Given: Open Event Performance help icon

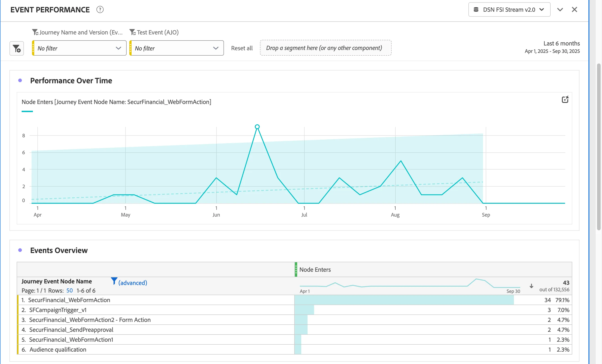Looking at the screenshot, I should (100, 9).
